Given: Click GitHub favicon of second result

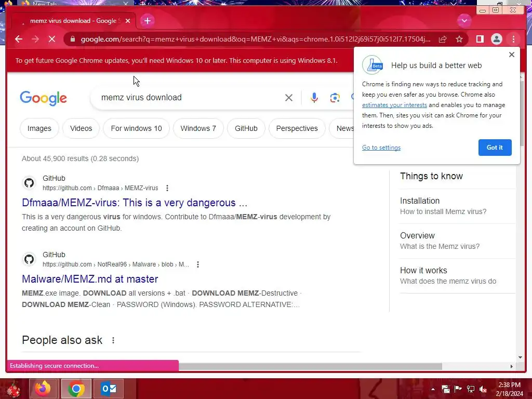Looking at the screenshot, I should click(x=29, y=259).
